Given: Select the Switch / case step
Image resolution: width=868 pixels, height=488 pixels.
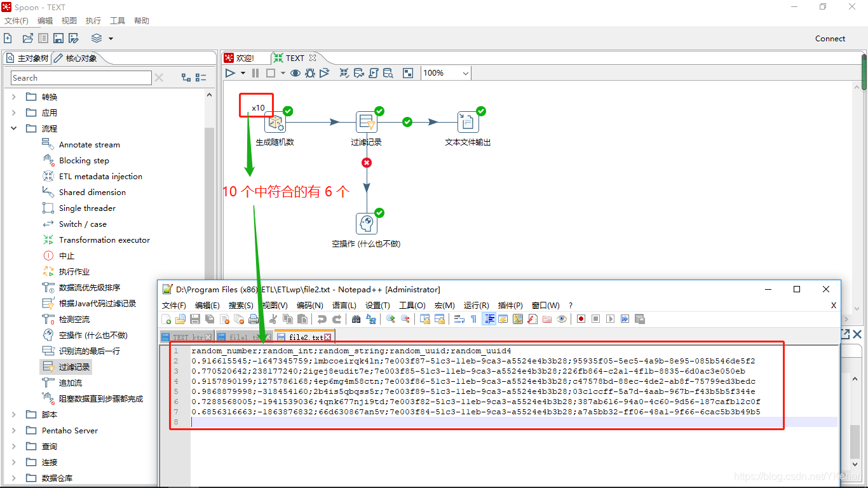Looking at the screenshot, I should (x=83, y=224).
